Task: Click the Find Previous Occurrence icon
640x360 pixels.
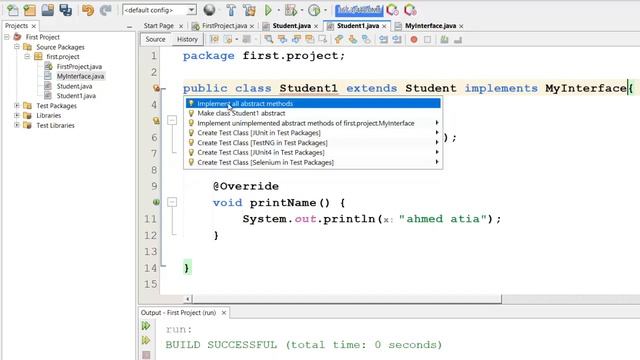Action: 282,39
